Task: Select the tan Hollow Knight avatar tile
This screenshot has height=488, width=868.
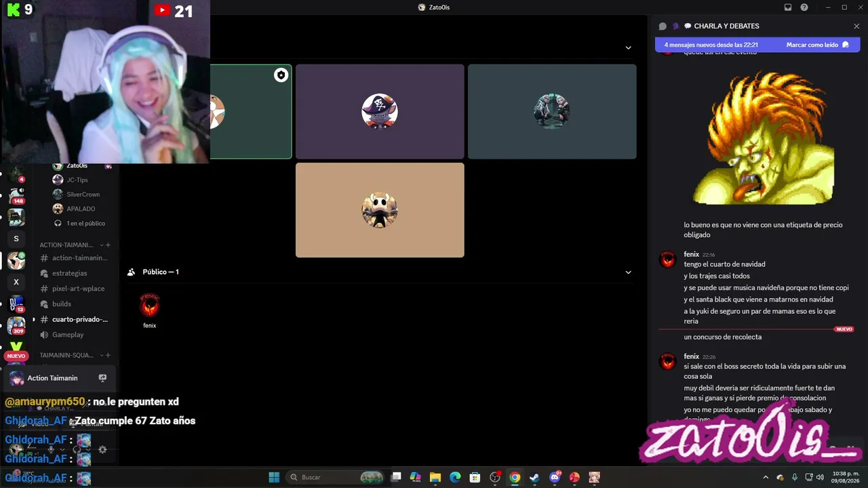Action: click(x=380, y=210)
